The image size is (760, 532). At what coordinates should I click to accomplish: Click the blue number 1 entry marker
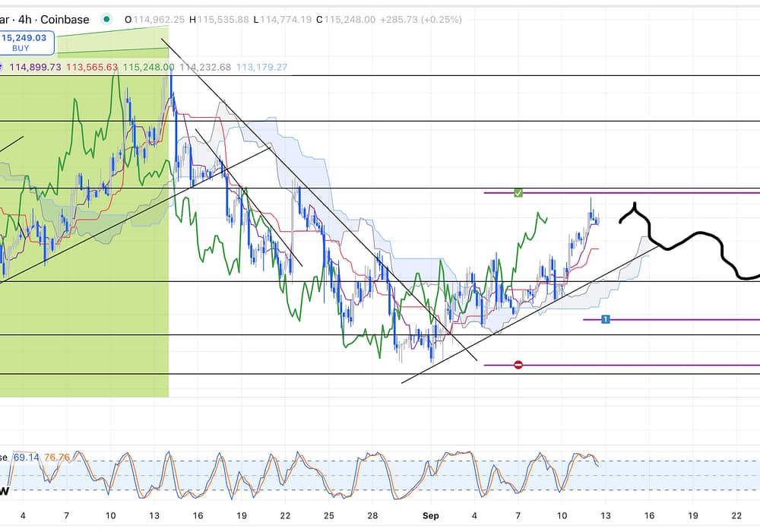coord(605,319)
